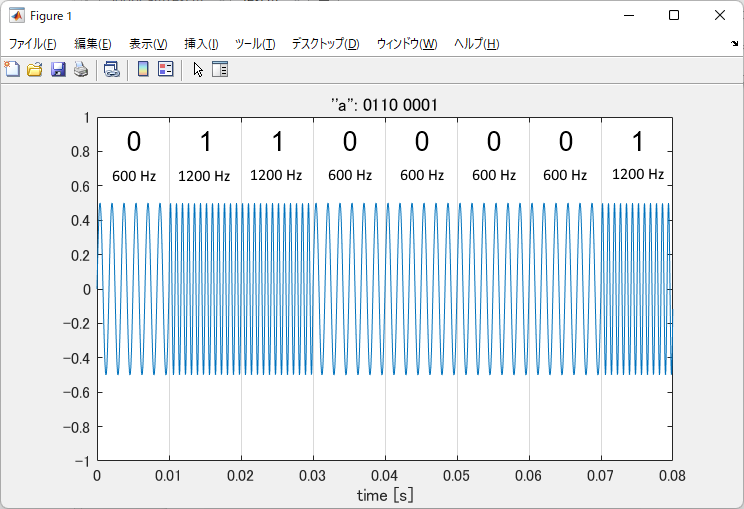
Task: Open the 編集(E) menu
Action: pyautogui.click(x=93, y=44)
